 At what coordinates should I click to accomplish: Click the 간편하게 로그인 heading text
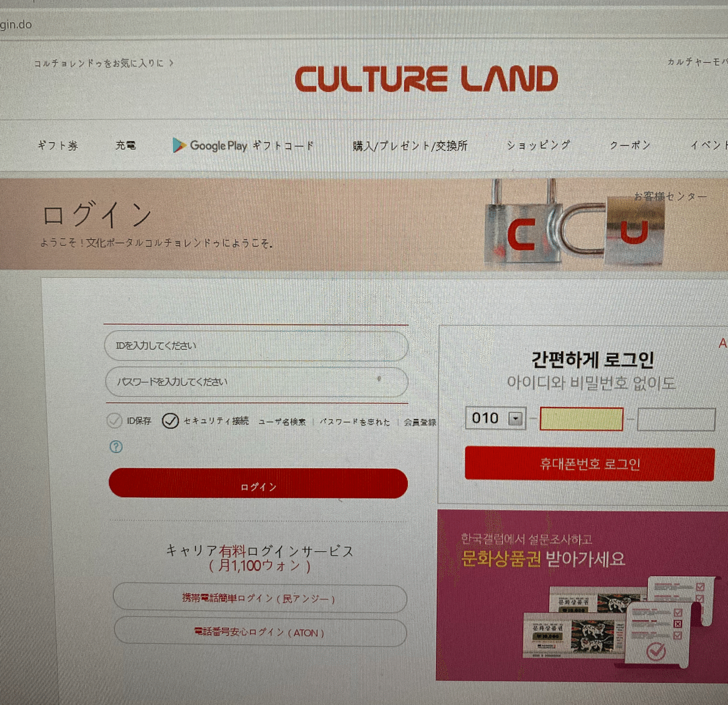tap(592, 359)
